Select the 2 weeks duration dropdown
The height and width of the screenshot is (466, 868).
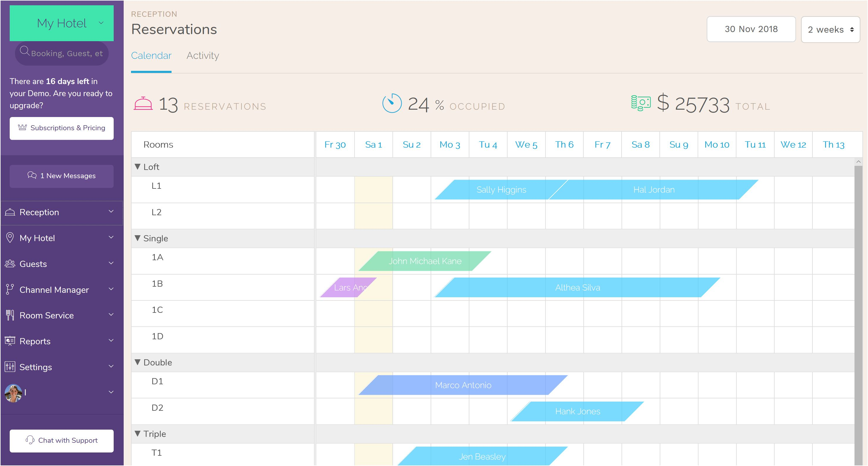coord(830,29)
